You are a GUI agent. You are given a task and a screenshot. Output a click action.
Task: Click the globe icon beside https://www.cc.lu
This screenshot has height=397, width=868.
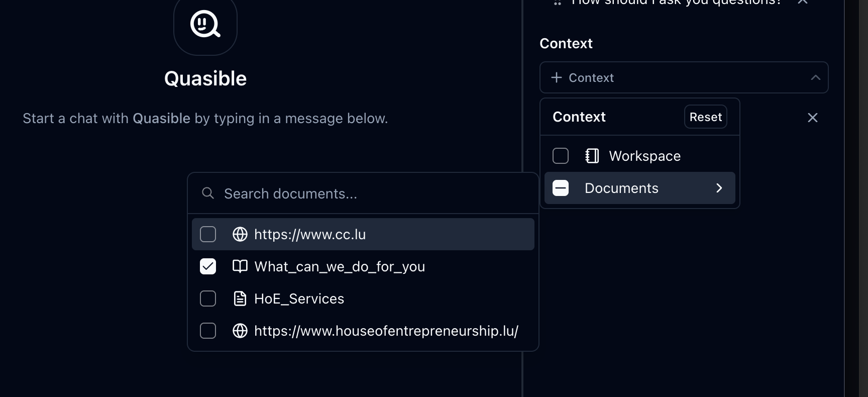tap(240, 234)
